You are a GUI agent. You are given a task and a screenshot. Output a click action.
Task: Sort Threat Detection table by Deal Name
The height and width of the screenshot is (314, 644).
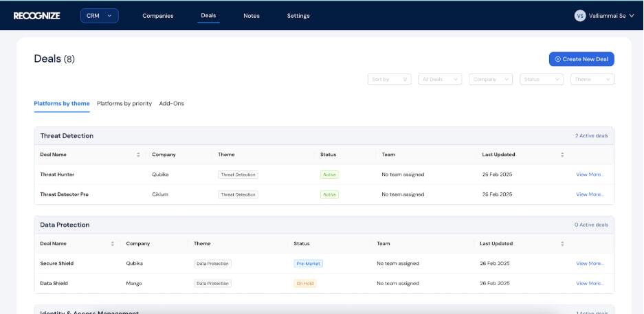(138, 155)
